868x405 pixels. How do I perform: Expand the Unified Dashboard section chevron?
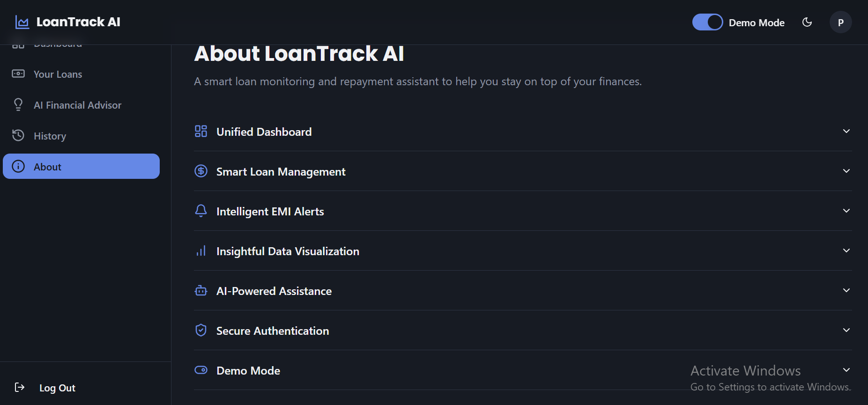tap(846, 131)
